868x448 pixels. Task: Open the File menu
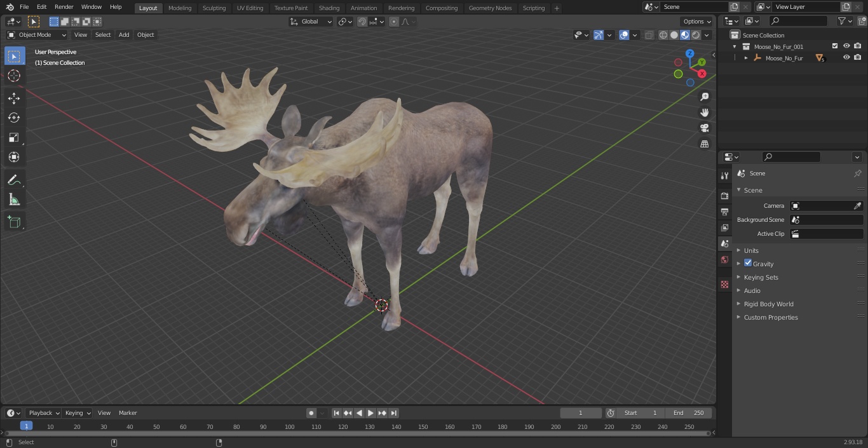24,7
